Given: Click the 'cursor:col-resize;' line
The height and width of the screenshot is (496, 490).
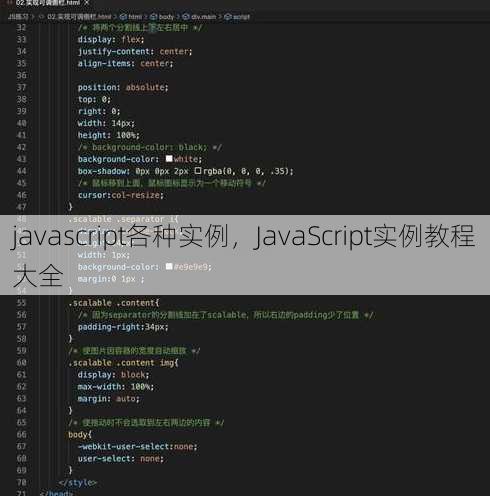Looking at the screenshot, I should click(121, 195).
